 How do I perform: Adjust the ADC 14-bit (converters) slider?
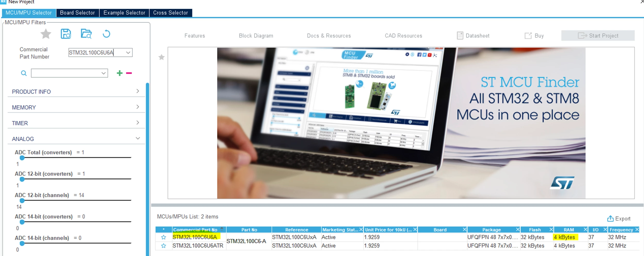(22, 222)
